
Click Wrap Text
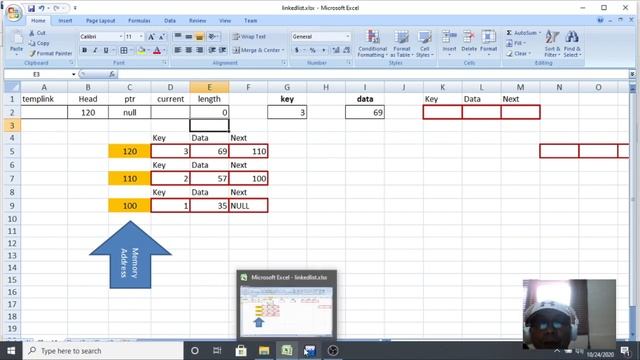(249, 37)
